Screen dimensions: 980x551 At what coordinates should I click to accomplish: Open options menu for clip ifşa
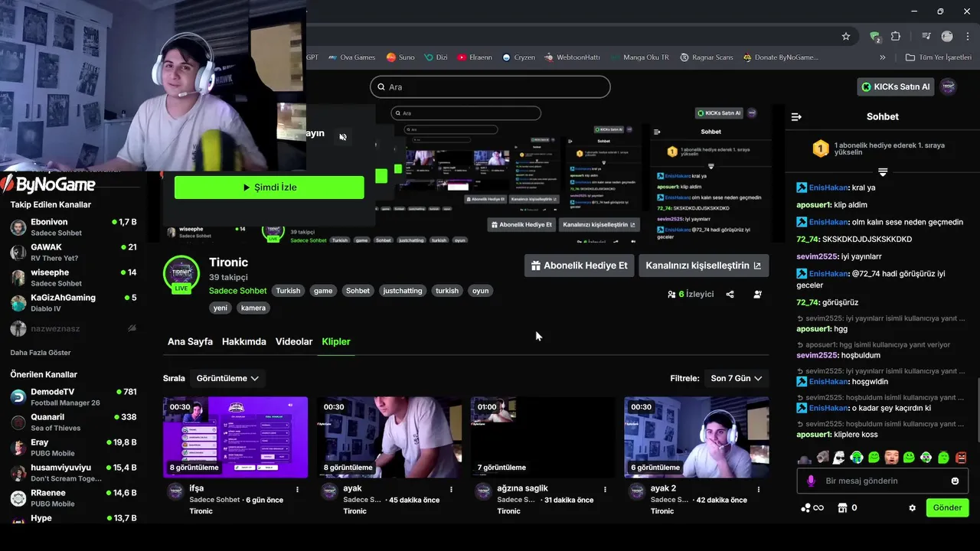coord(298,489)
